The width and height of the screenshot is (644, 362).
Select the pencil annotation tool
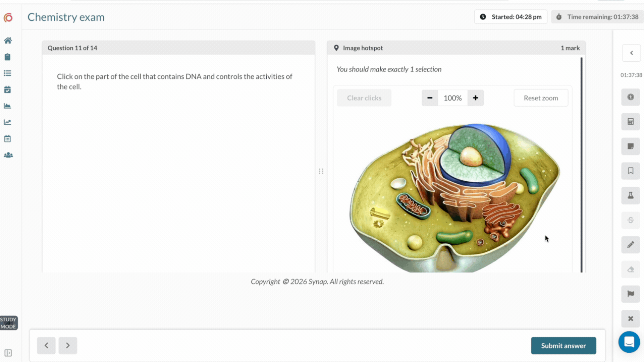tap(631, 245)
